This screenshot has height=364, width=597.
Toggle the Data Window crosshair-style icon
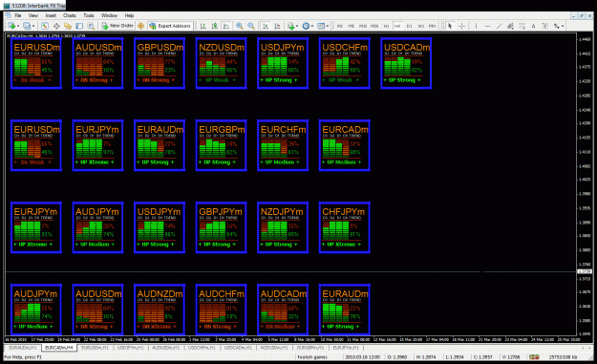click(x=56, y=26)
